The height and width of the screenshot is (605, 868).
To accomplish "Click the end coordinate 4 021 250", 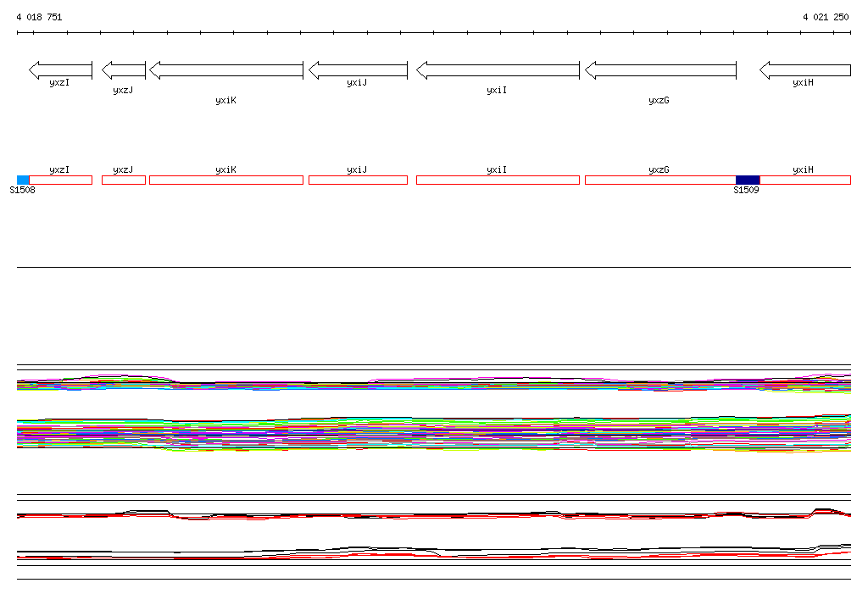I will click(826, 17).
